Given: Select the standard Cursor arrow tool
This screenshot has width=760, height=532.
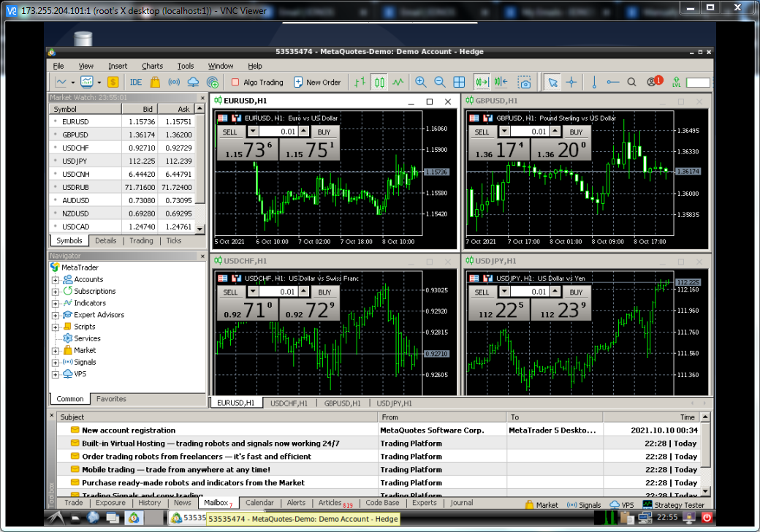Looking at the screenshot, I should [552, 83].
